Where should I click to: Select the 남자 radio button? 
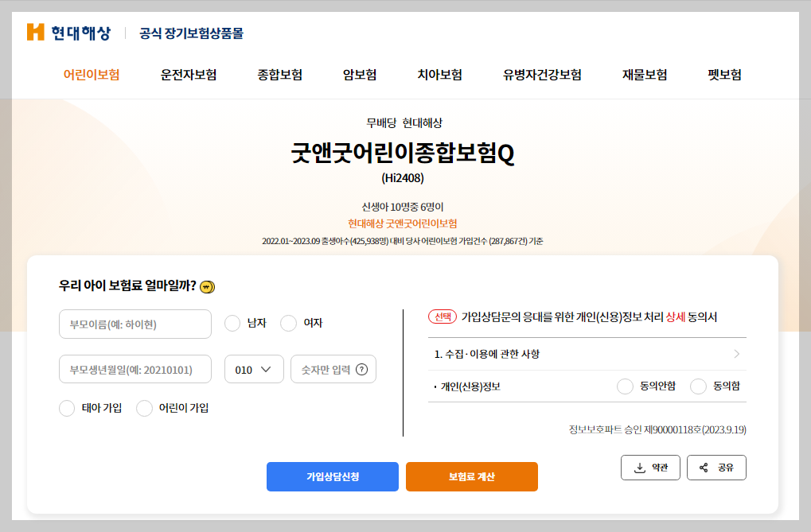pyautogui.click(x=232, y=323)
